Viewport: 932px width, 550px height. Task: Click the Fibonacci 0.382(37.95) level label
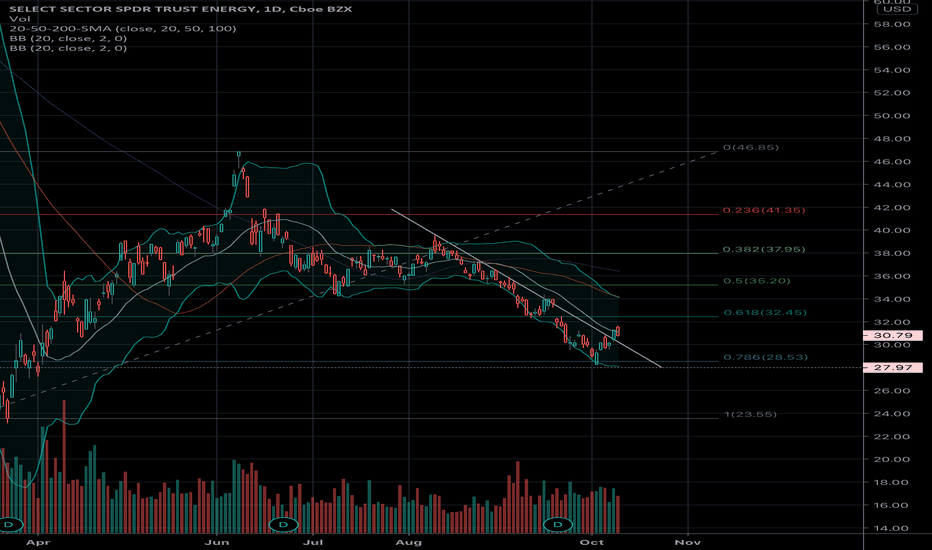764,249
